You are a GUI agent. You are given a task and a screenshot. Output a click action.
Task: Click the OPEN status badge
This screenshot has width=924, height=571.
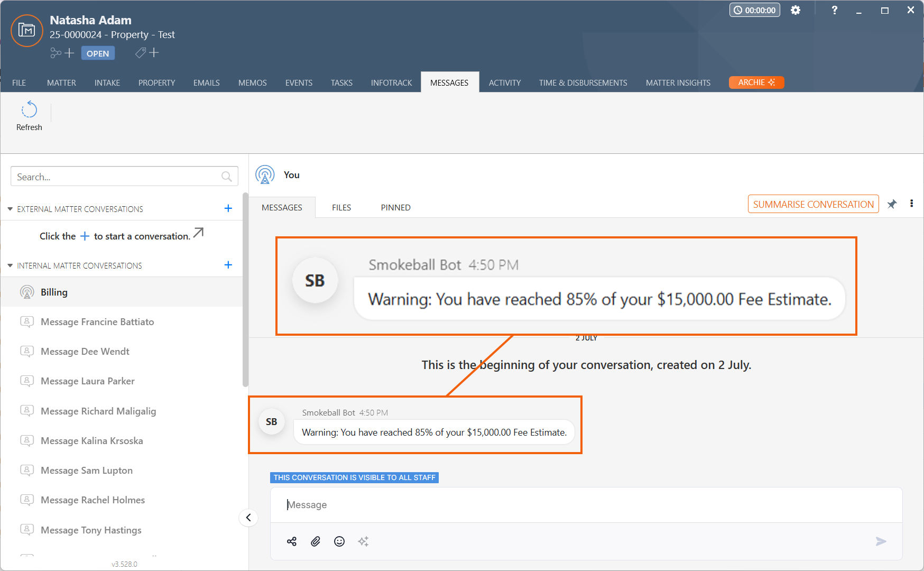click(x=98, y=53)
